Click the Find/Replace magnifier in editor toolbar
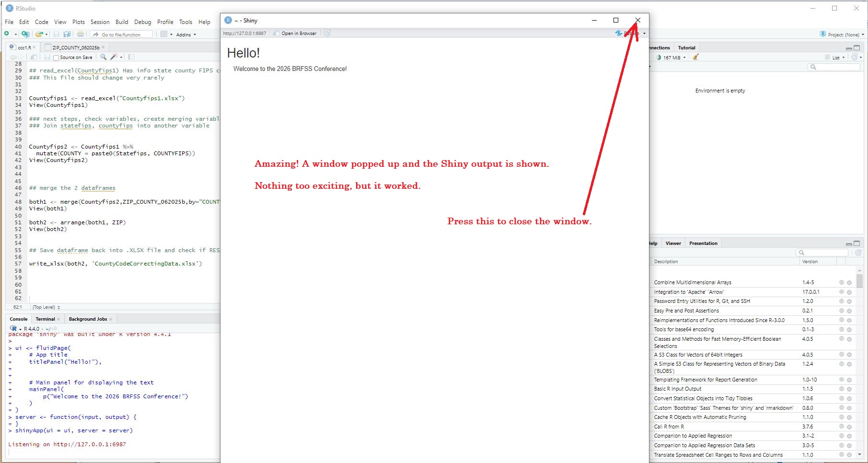This screenshot has width=868, height=463. 103,57
